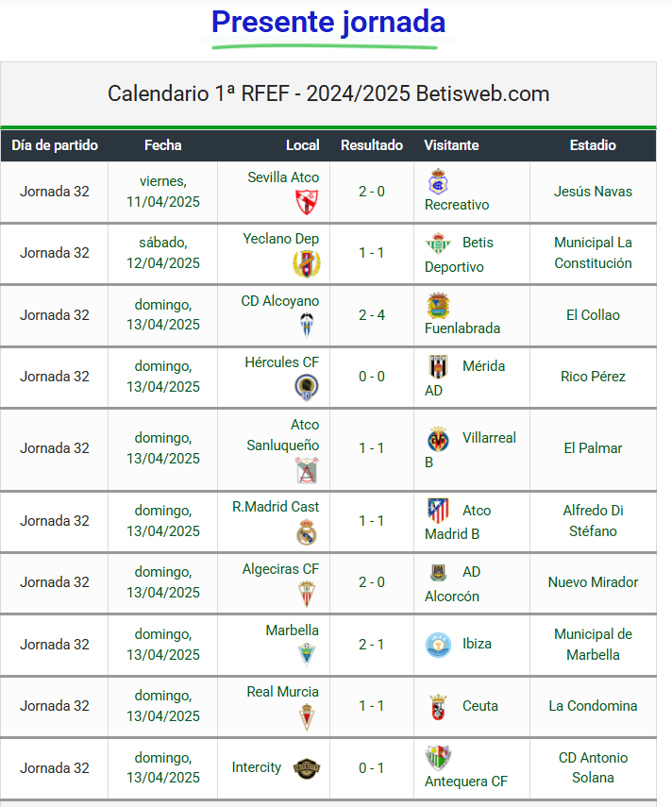
Task: Click the Intercity black logo
Action: pyautogui.click(x=305, y=768)
